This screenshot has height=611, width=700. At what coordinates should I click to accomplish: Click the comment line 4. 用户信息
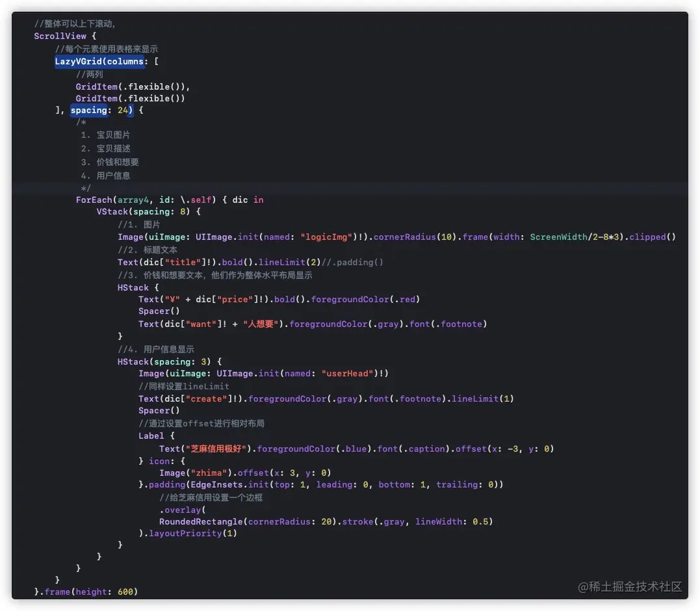(105, 176)
